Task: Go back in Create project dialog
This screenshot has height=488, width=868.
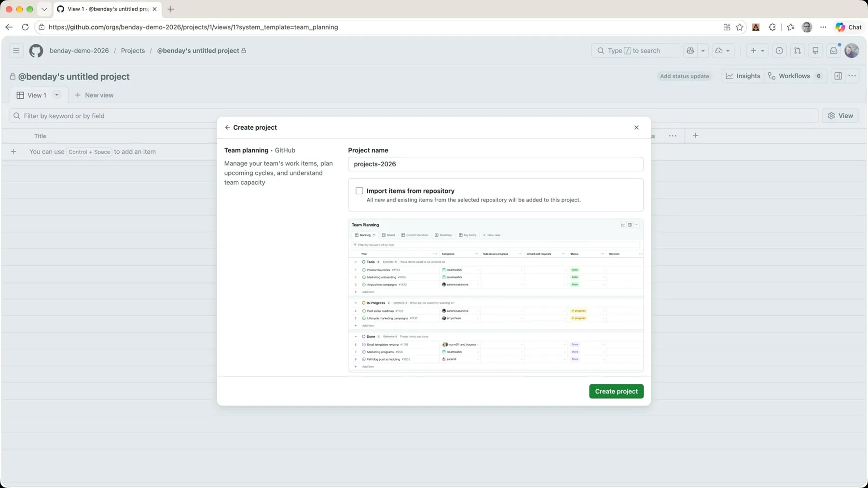Action: pos(227,127)
